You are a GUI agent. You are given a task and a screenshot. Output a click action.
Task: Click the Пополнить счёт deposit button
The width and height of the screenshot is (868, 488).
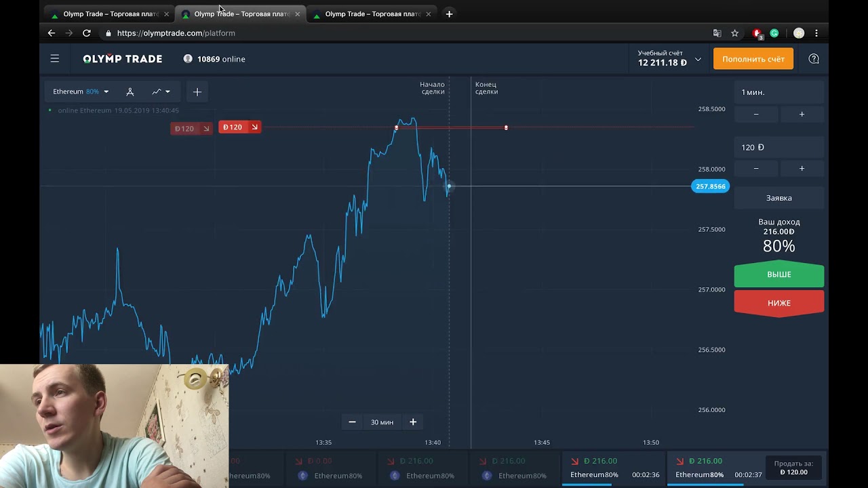coord(753,59)
